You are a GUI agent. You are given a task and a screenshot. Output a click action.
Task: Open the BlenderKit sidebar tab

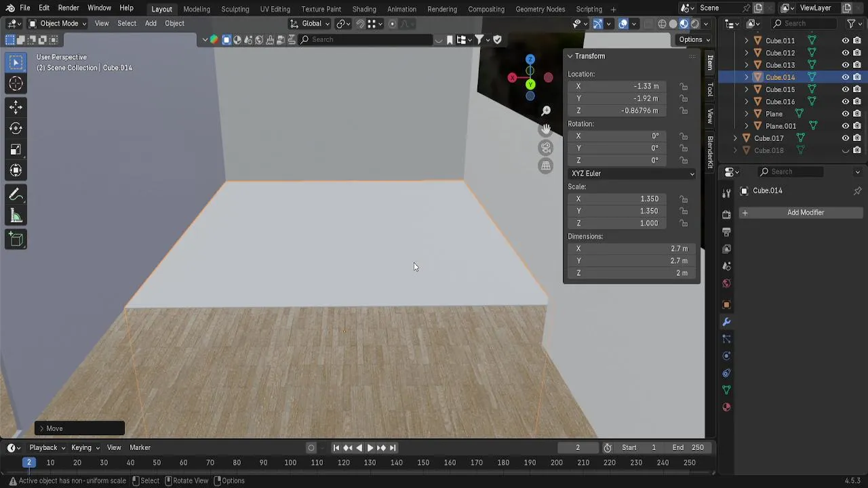[710, 152]
